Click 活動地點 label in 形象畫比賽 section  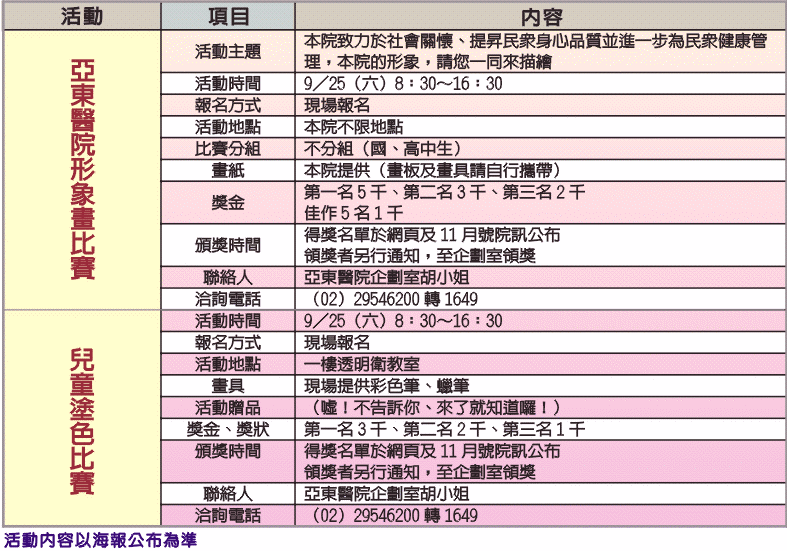tap(228, 127)
